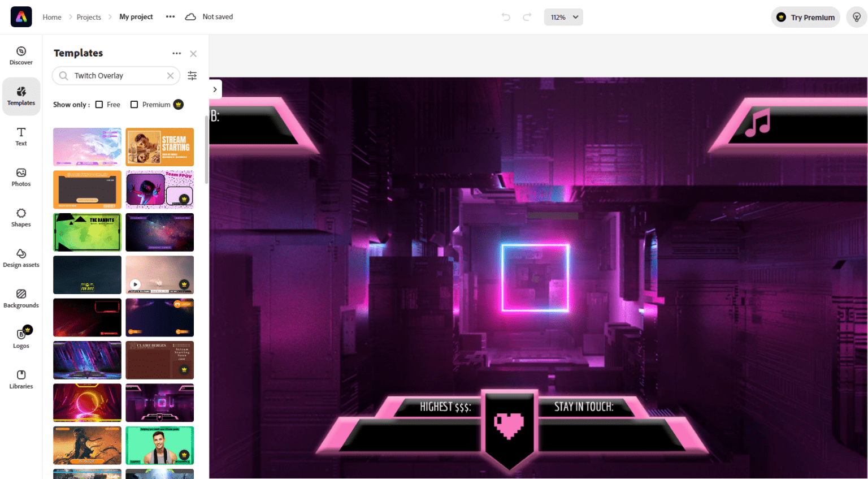Open the breadcrumb overflow menu

[170, 17]
